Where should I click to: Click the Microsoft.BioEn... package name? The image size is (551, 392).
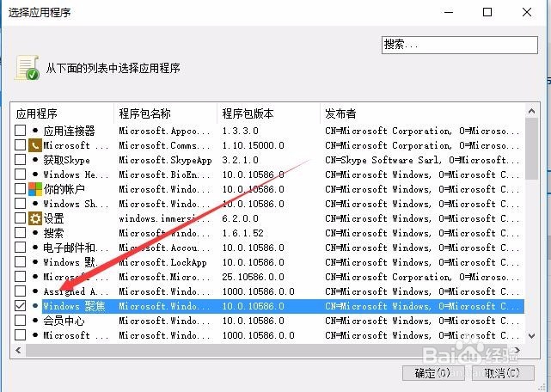pos(164,175)
